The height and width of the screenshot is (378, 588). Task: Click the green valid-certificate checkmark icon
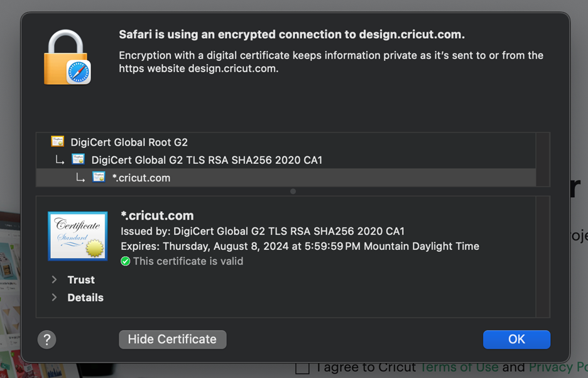(x=126, y=261)
